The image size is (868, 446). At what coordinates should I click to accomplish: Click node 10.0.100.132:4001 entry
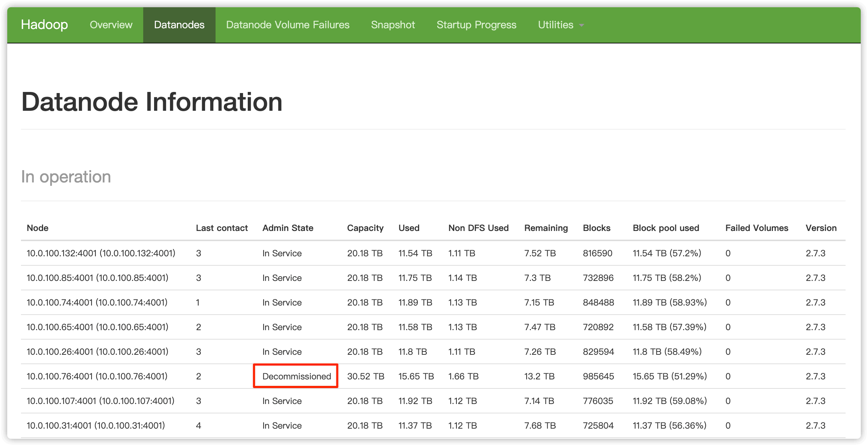click(101, 253)
